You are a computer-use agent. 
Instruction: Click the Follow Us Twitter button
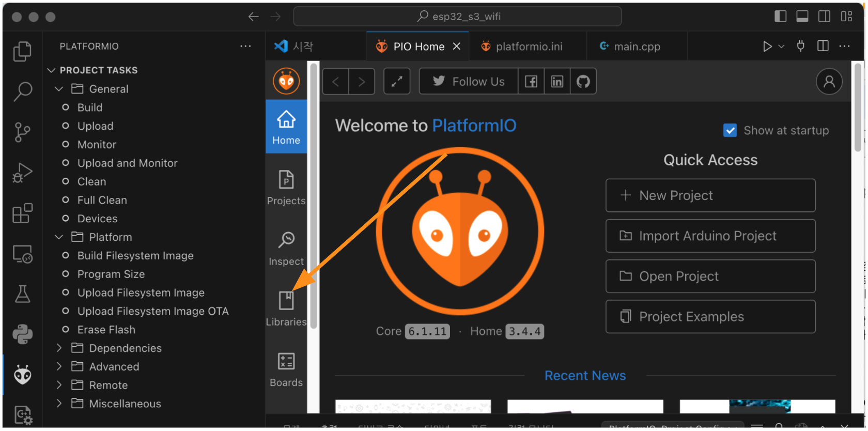click(469, 82)
